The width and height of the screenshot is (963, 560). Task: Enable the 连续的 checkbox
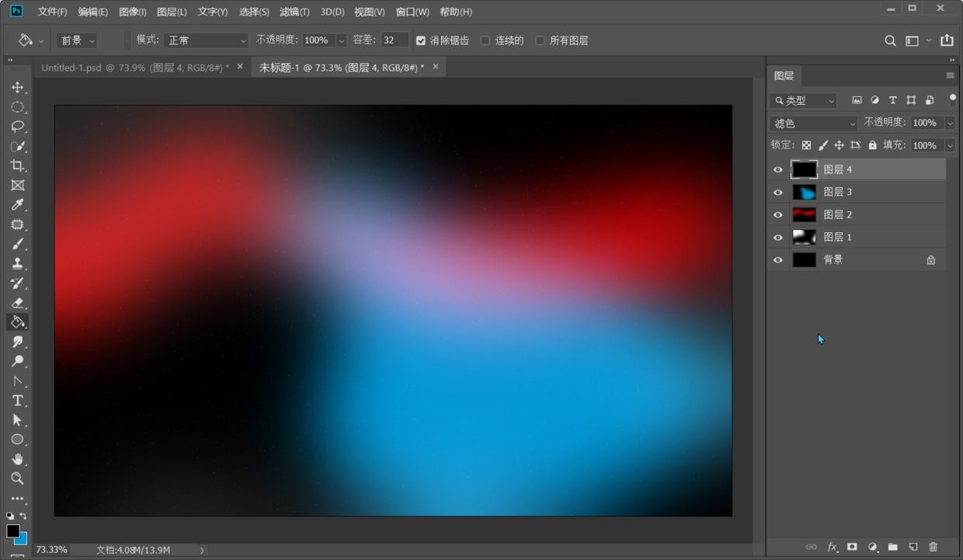pyautogui.click(x=485, y=40)
